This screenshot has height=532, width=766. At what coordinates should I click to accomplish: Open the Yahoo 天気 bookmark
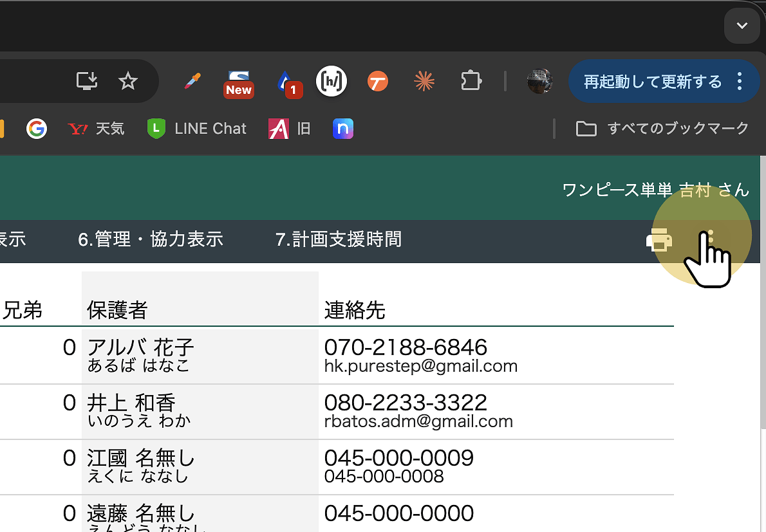tap(97, 129)
